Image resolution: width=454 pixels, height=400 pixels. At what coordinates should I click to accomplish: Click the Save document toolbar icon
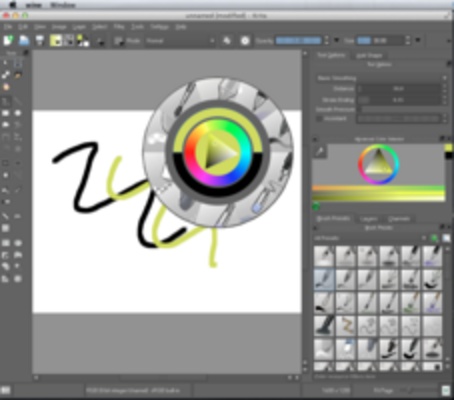pos(40,41)
